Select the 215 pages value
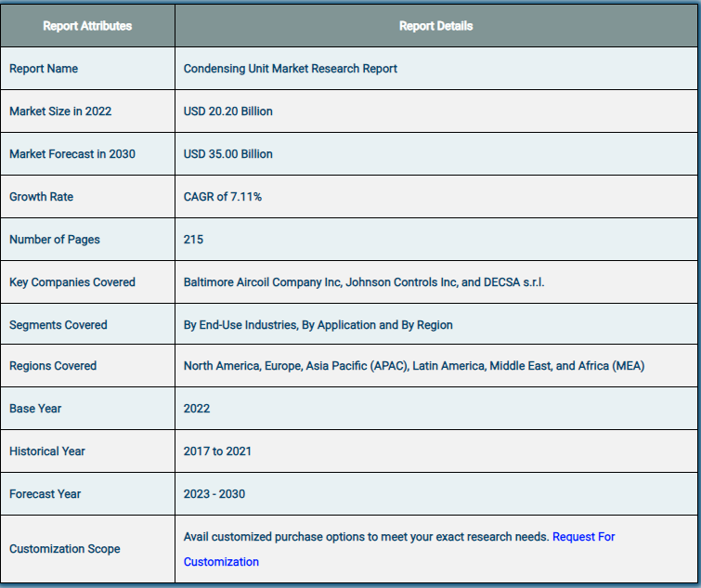 (x=193, y=240)
